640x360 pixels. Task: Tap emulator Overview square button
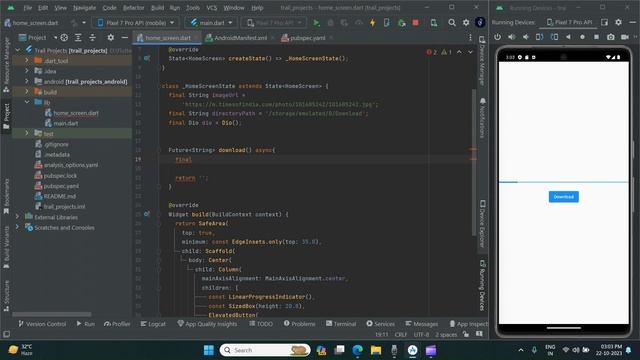[x=596, y=37]
